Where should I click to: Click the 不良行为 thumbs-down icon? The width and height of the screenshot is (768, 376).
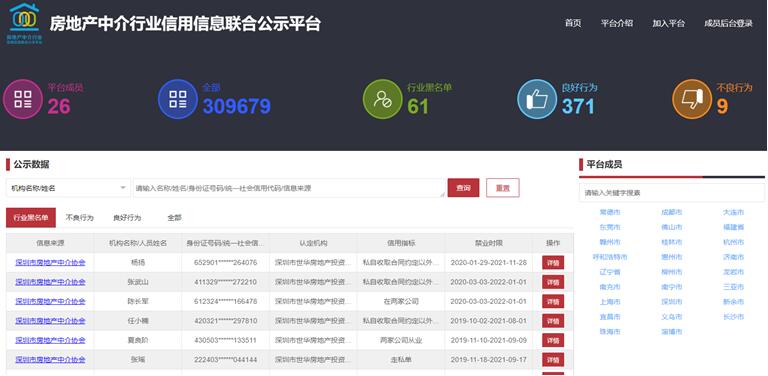coord(692,99)
